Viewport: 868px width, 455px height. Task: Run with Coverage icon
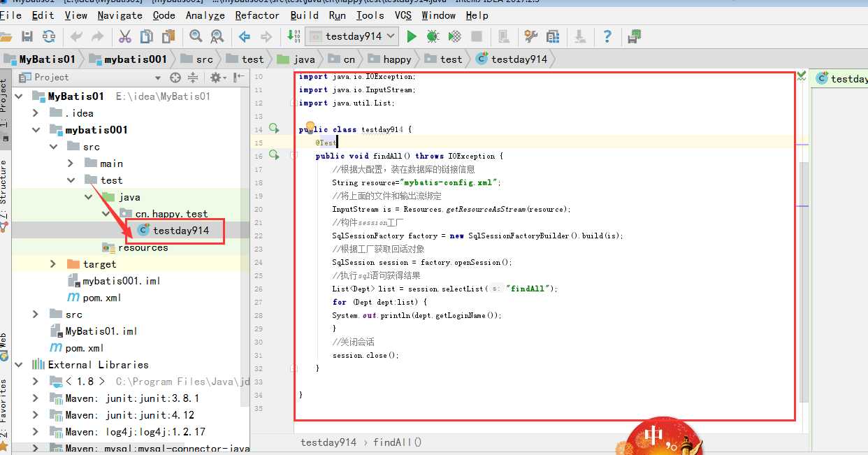coord(455,36)
